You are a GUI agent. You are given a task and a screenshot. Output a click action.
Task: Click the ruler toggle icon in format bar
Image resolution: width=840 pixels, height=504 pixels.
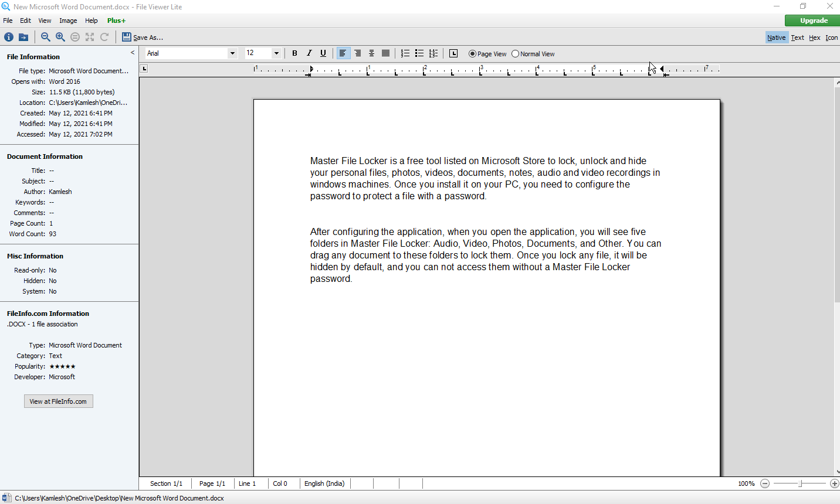453,53
